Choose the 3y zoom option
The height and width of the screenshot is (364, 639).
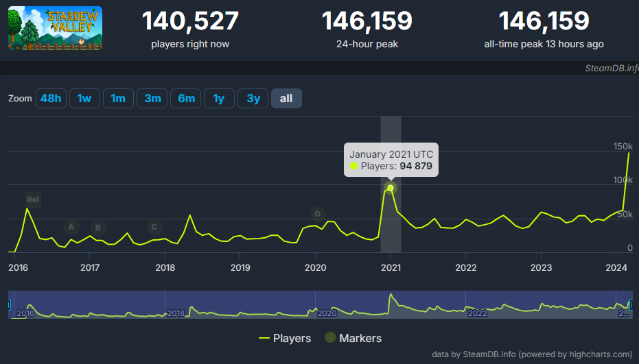253,99
